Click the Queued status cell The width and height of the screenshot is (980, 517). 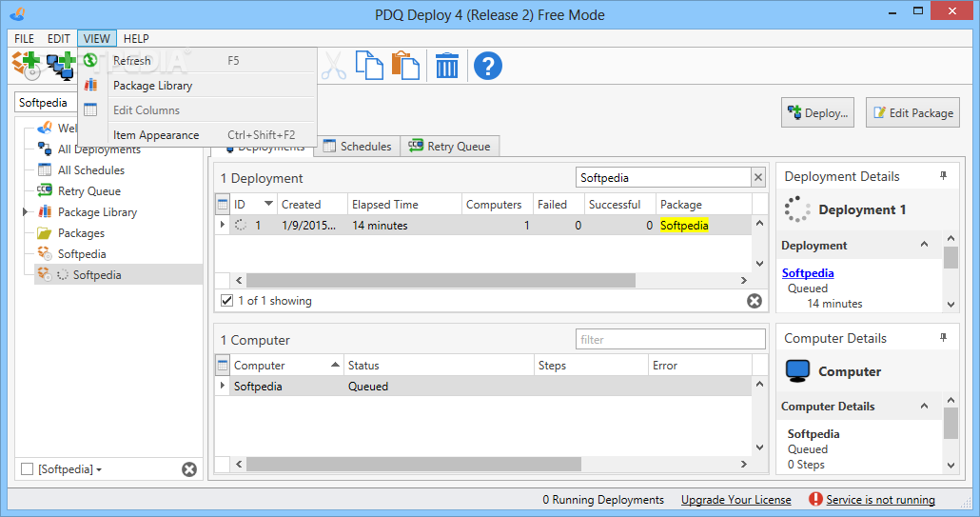click(368, 387)
